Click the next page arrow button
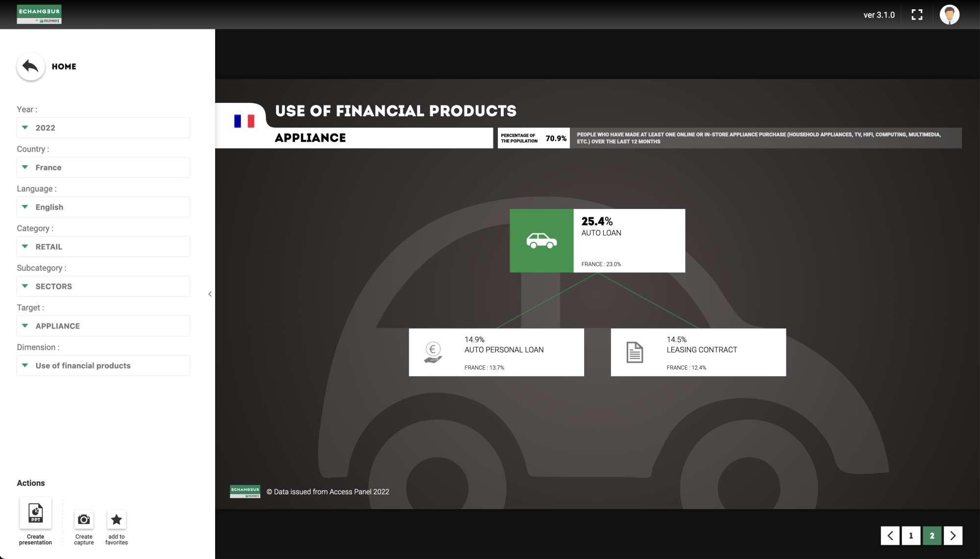This screenshot has height=559, width=980. point(953,535)
